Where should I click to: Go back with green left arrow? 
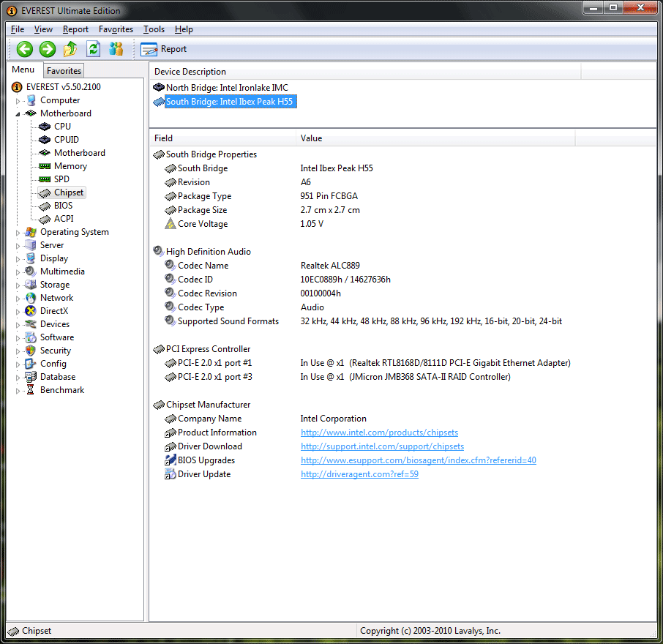point(25,49)
